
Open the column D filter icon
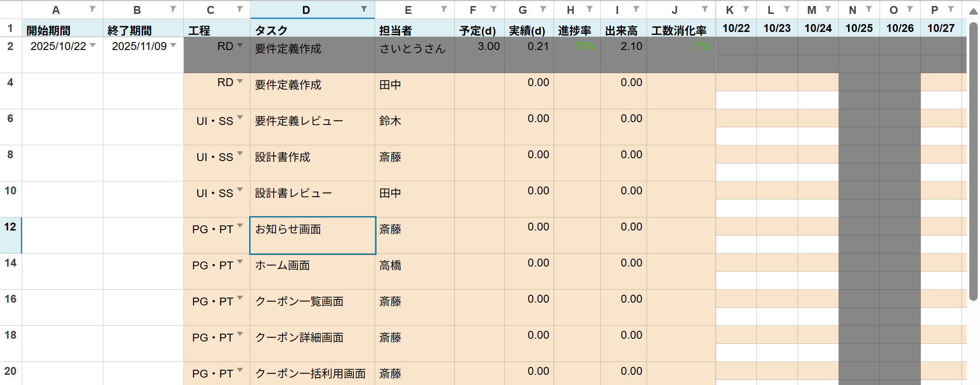364,9
